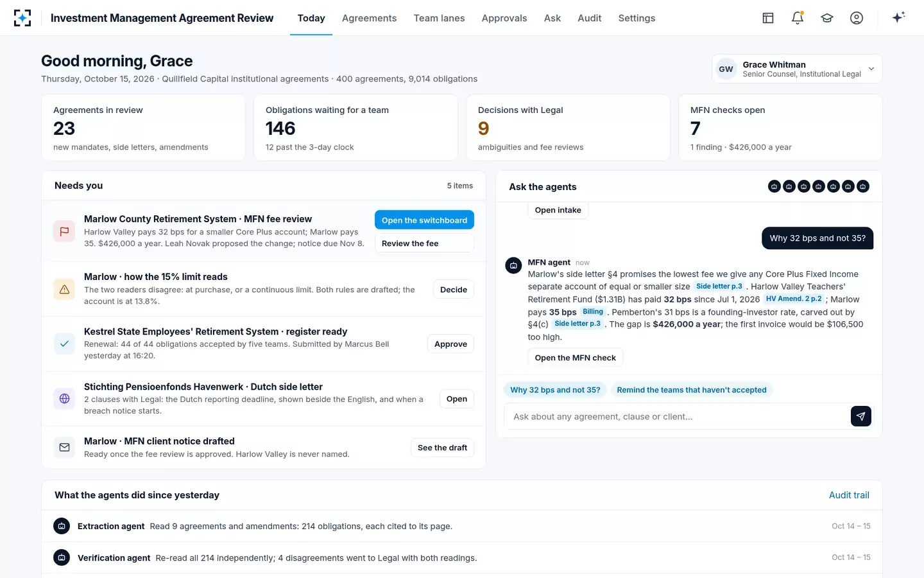This screenshot has height=578, width=924.
Task: Click Decide on the 15% limit item
Action: 454,289
